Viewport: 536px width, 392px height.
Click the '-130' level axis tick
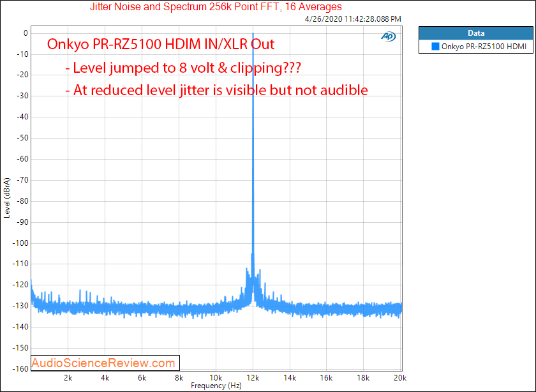pos(21,306)
